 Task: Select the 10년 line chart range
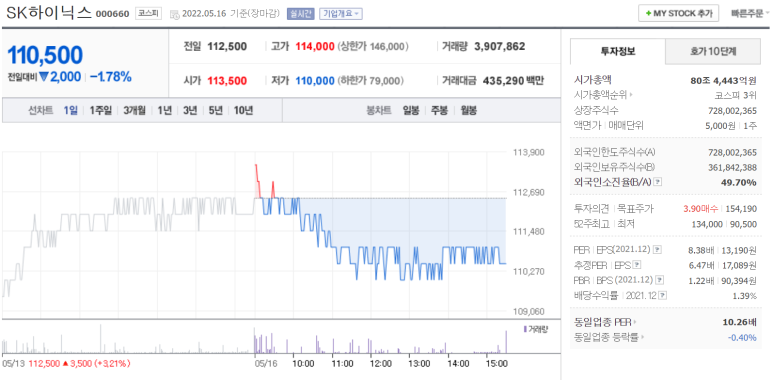coord(243,110)
